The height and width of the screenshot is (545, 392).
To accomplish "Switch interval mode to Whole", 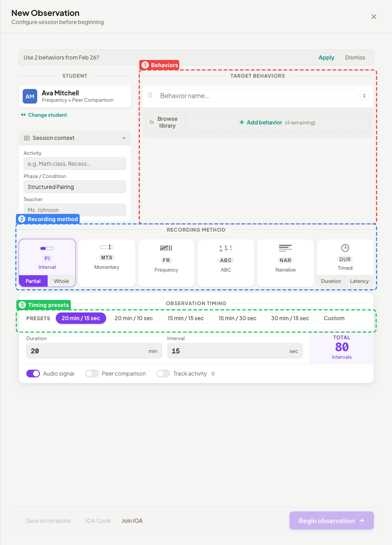I will pos(61,281).
